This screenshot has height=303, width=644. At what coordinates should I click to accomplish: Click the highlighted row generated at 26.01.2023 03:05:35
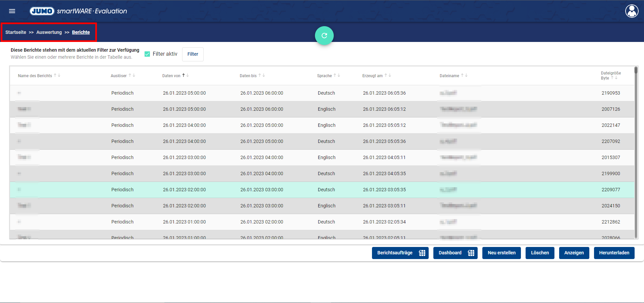click(322, 190)
